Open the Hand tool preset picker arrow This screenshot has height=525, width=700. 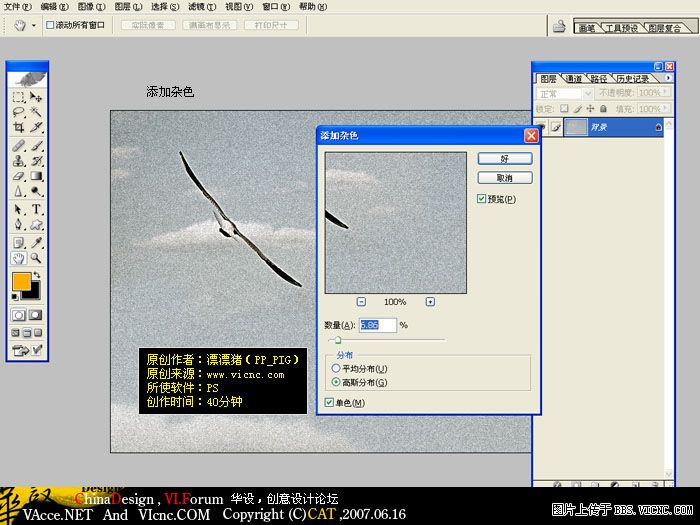pos(34,25)
